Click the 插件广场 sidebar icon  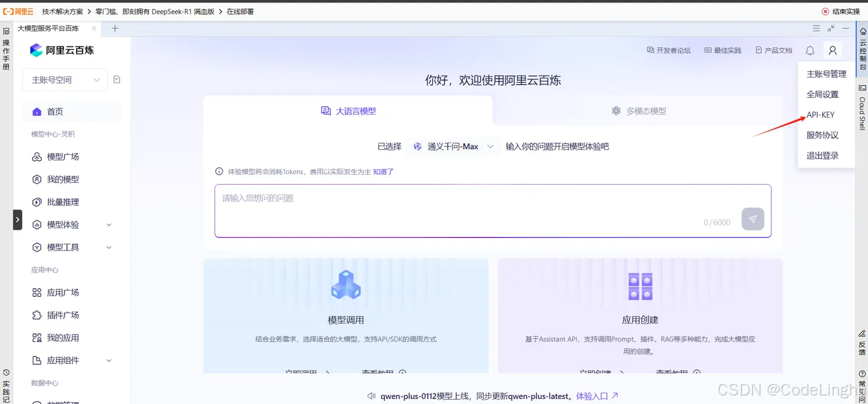pyautogui.click(x=37, y=315)
